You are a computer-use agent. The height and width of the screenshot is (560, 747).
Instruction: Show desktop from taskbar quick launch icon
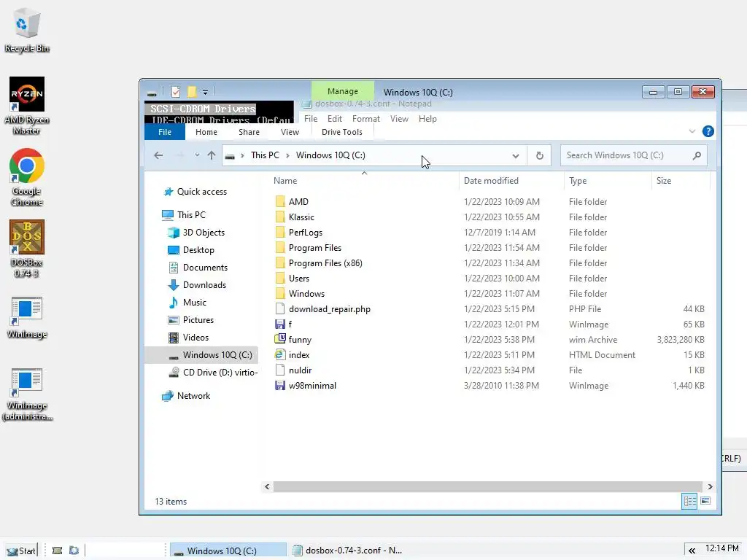pyautogui.click(x=57, y=550)
